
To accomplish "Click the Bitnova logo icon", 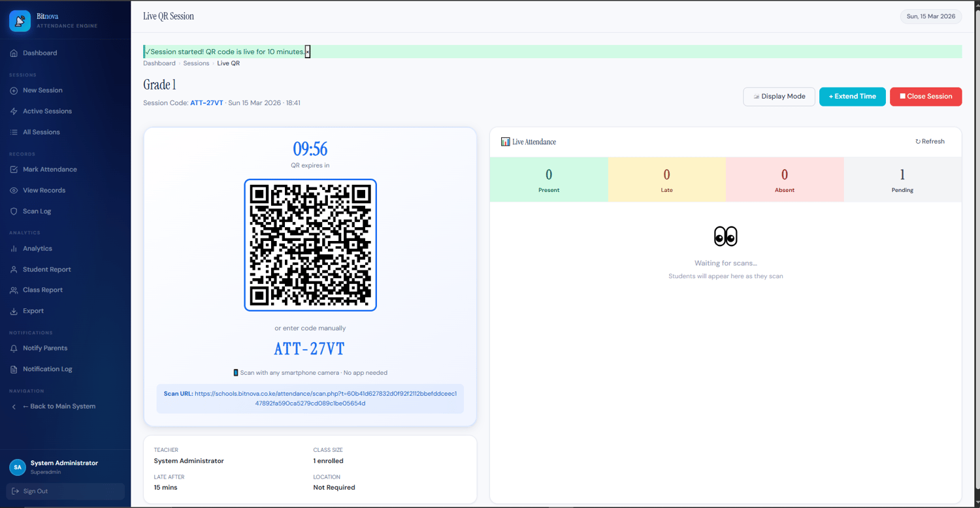I will tap(20, 21).
